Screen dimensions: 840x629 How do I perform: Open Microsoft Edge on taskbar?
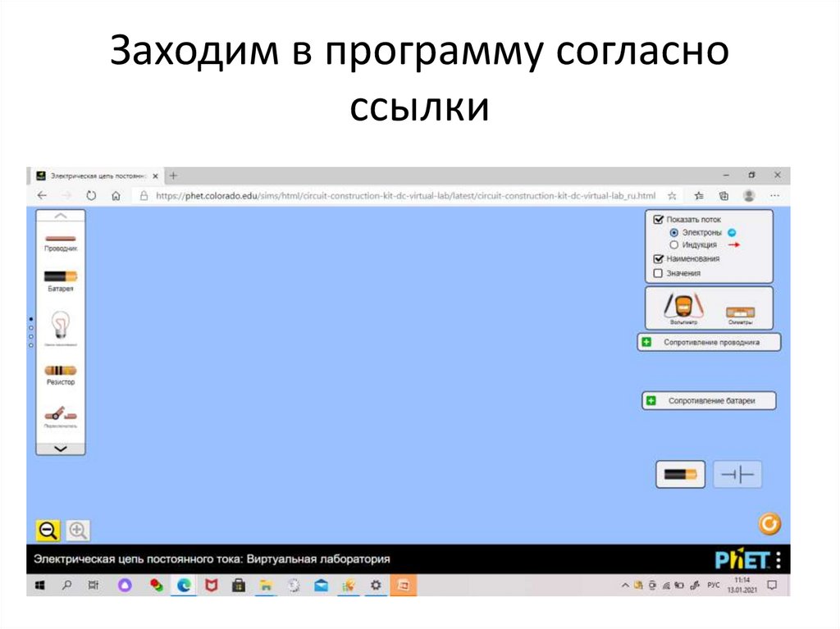click(184, 586)
